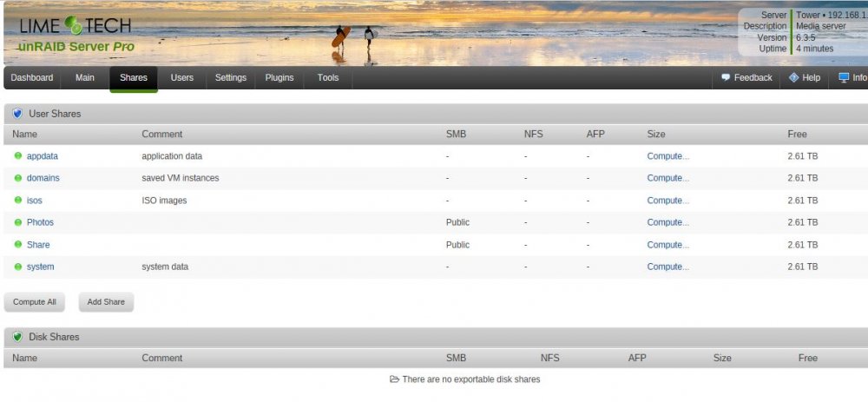Click the Help diamond icon

pos(794,77)
